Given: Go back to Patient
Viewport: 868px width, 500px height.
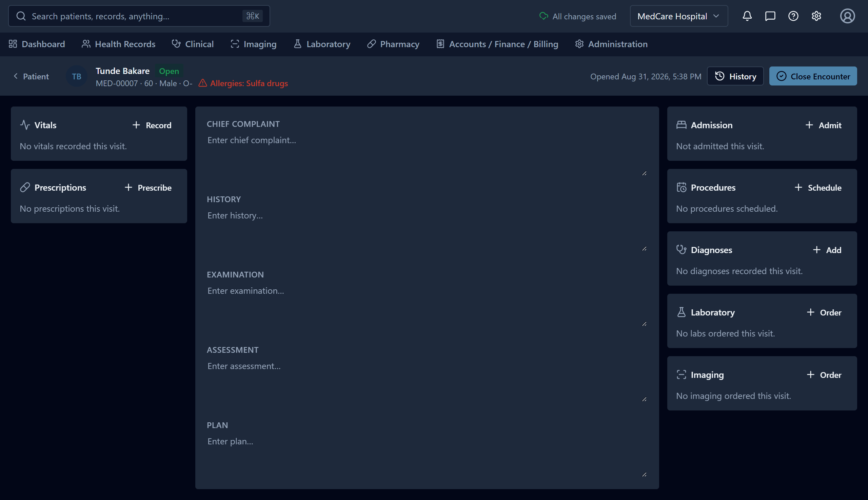Looking at the screenshot, I should pyautogui.click(x=31, y=76).
